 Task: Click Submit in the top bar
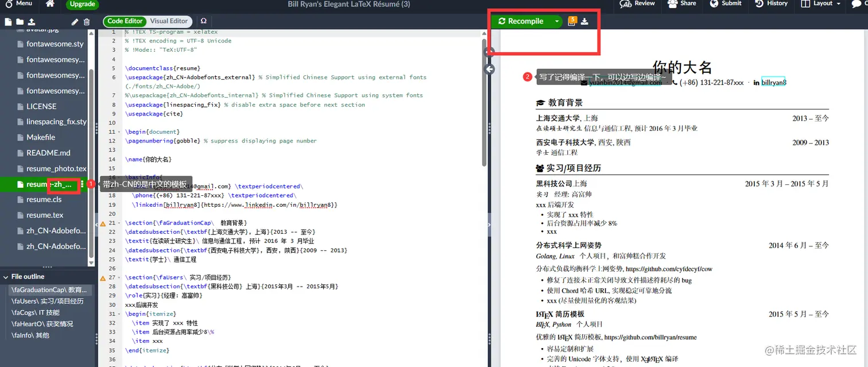pyautogui.click(x=725, y=3)
